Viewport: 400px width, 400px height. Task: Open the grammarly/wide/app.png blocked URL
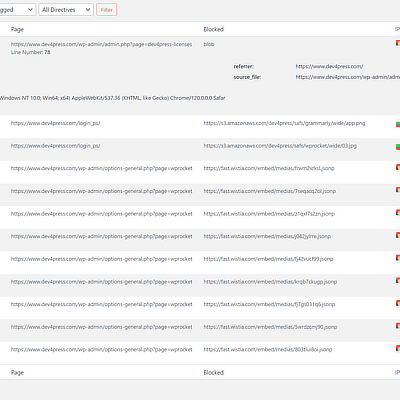point(284,123)
